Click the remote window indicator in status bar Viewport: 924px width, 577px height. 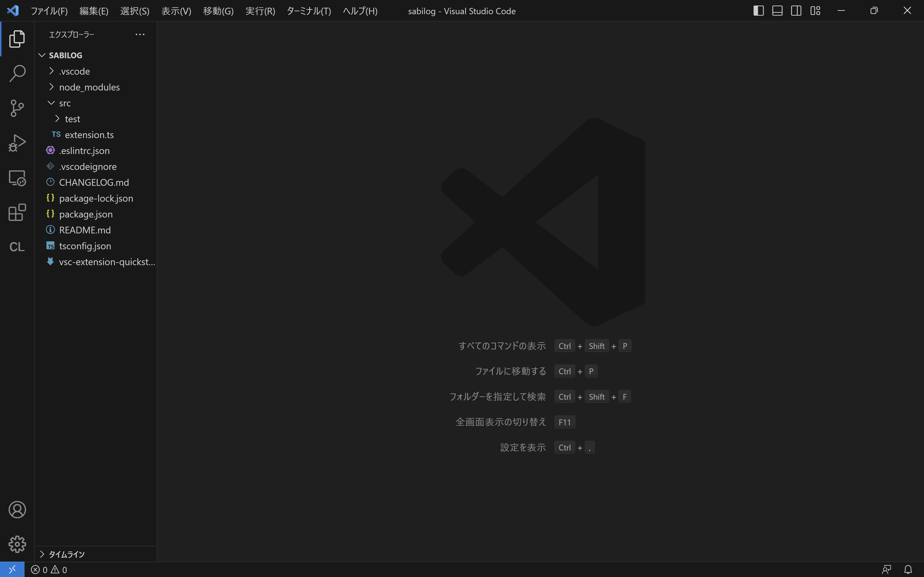point(12,569)
